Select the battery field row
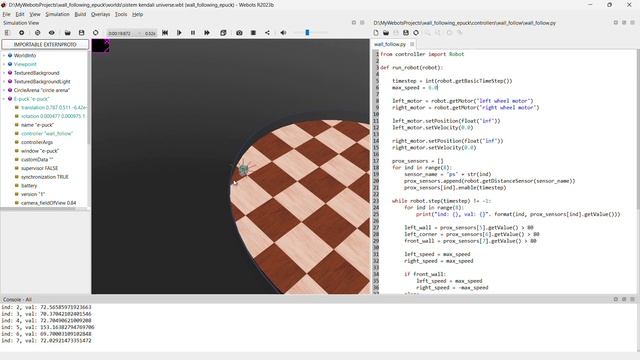Viewport: 640px width, 360px height. 29,186
